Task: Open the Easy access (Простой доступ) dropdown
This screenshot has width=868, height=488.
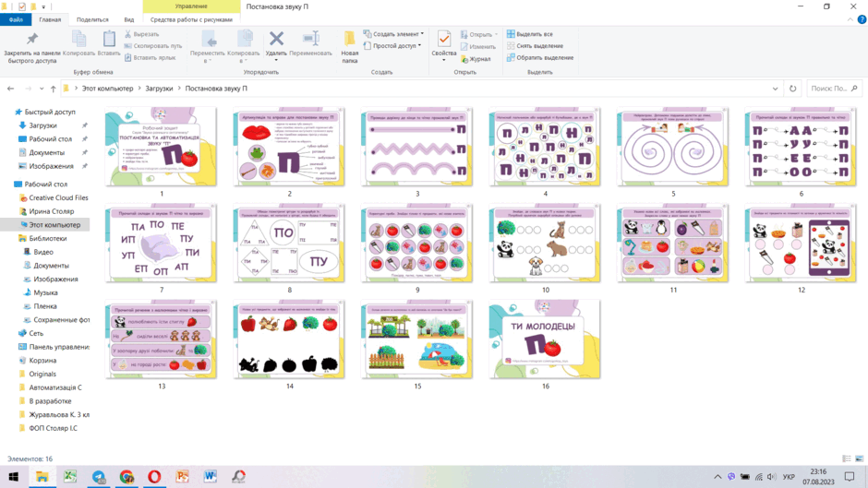Action: point(392,46)
